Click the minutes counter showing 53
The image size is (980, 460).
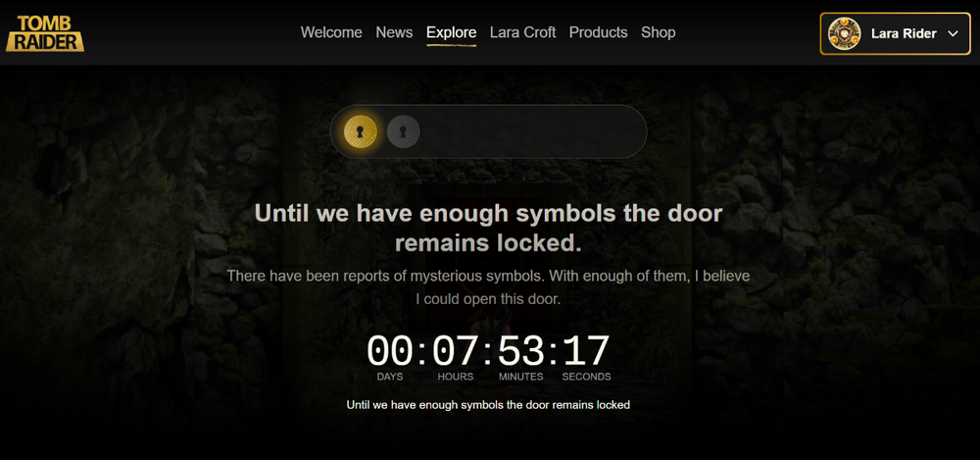pos(520,352)
